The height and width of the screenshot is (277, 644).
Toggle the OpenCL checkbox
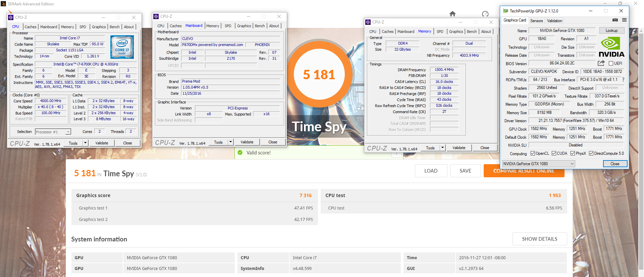point(533,153)
